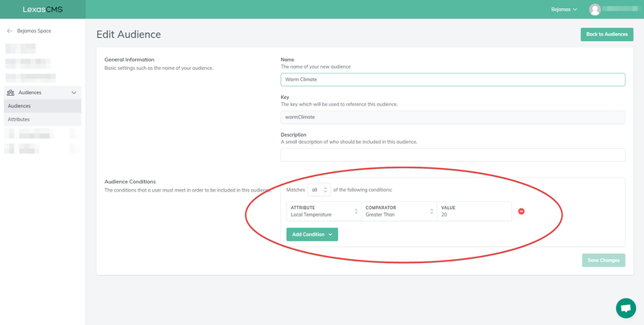Click the condition Value field showing 20

pyautogui.click(x=474, y=212)
